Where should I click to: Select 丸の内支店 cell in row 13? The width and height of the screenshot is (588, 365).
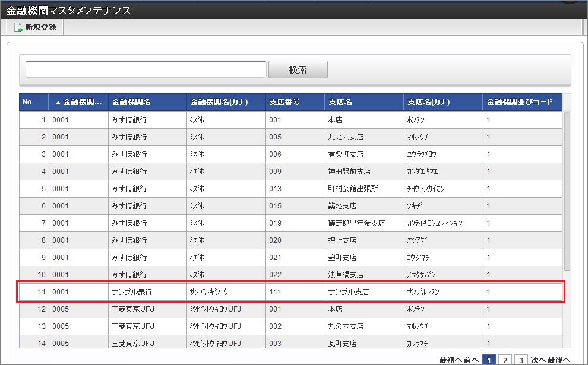[x=364, y=326]
